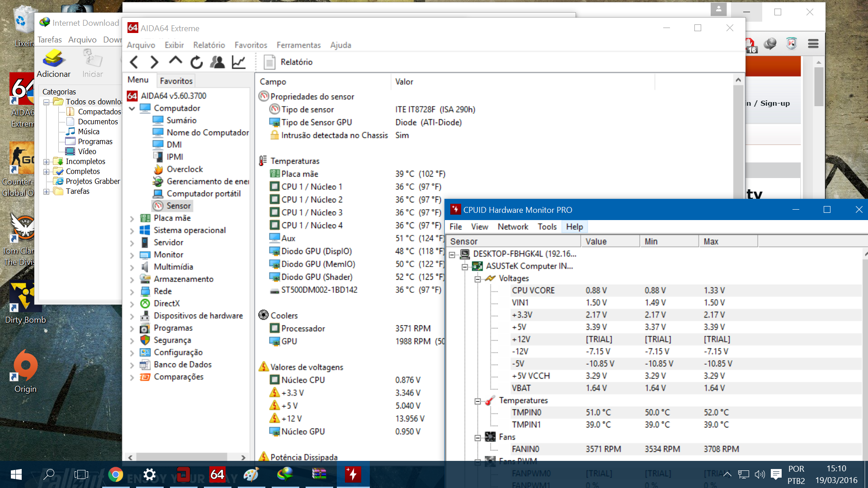The height and width of the screenshot is (488, 868).
Task: Expand Sistema operacional node
Action: click(x=132, y=230)
